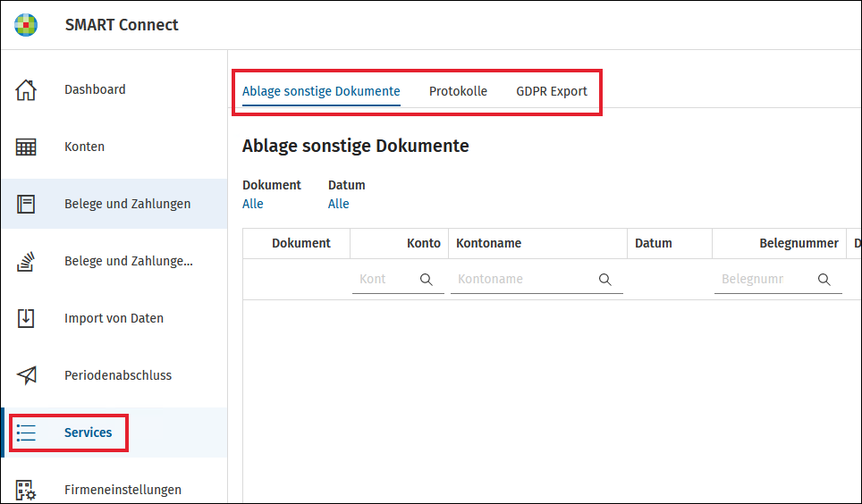The image size is (862, 504).
Task: Switch to the Protokolle tab
Action: (x=458, y=91)
